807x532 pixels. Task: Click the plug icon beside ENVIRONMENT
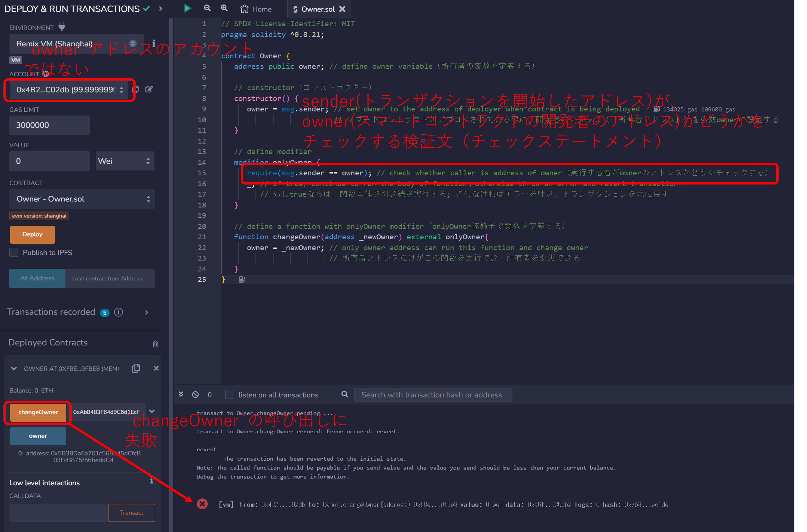pos(62,27)
